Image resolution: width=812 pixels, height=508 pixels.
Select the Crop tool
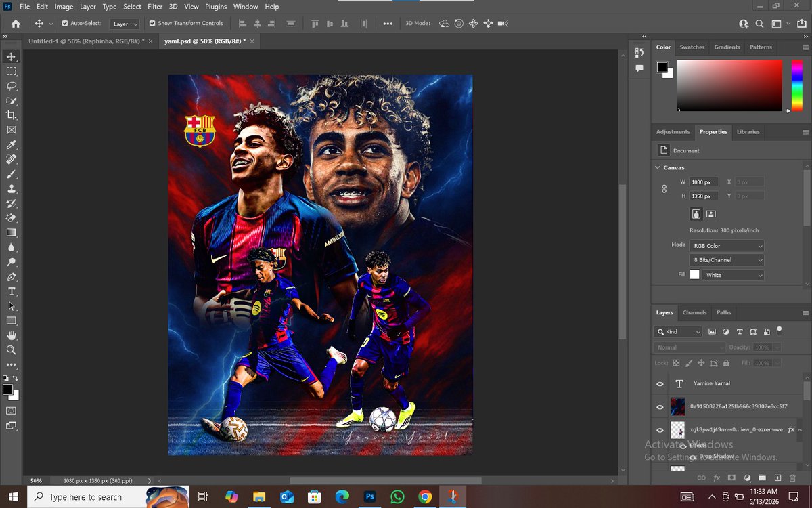(11, 115)
